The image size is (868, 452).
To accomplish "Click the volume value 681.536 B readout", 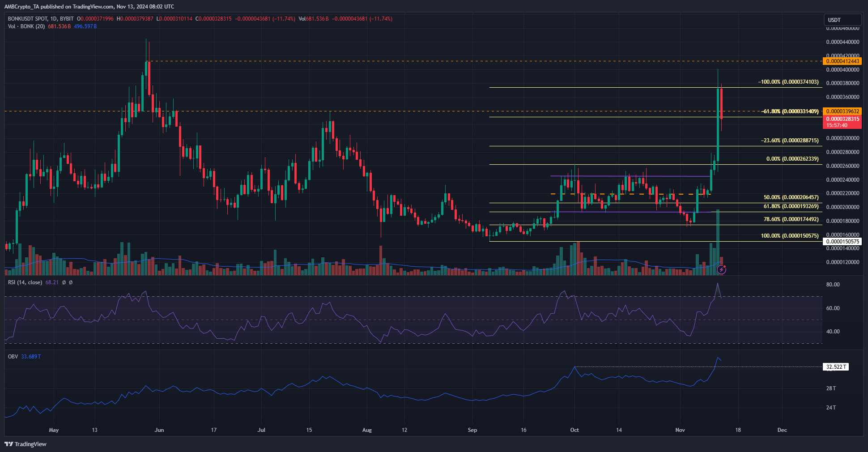I will point(60,26).
